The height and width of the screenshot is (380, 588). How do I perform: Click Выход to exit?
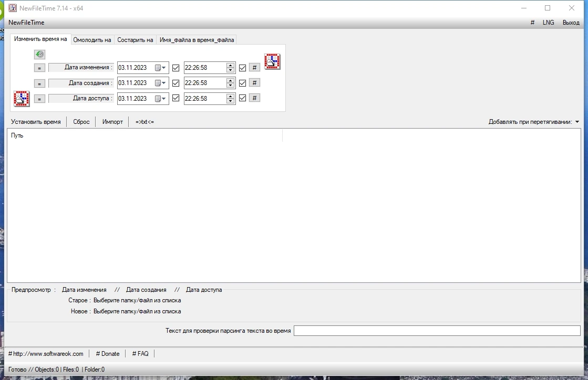[571, 23]
